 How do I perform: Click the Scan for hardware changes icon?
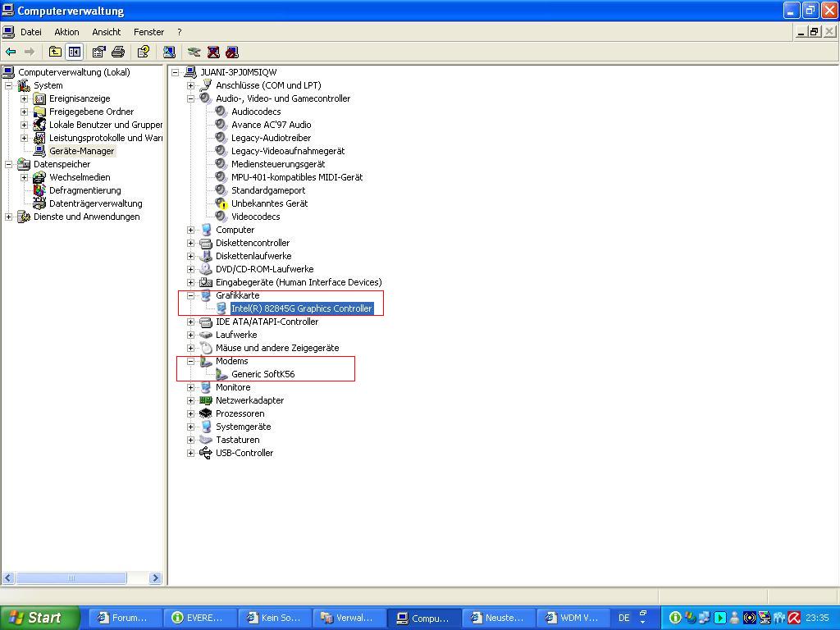[x=169, y=52]
